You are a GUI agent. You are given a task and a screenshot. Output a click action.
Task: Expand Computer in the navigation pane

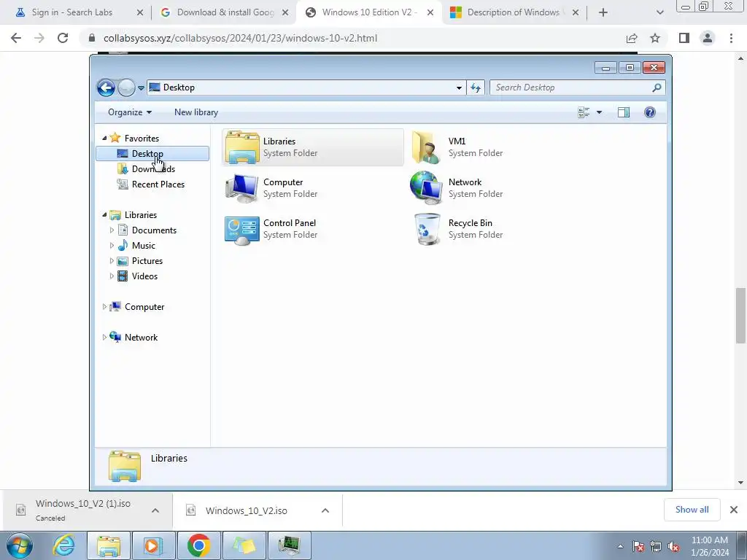pos(104,307)
